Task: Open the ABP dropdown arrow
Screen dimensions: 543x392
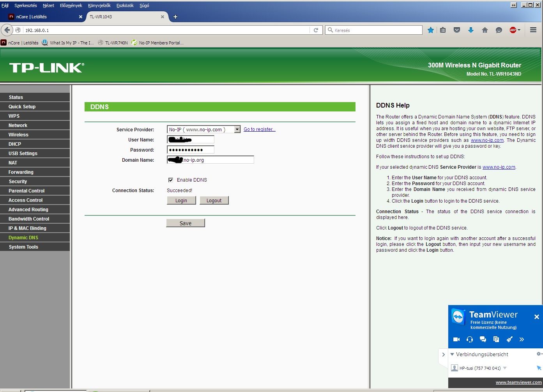Action: [519, 30]
